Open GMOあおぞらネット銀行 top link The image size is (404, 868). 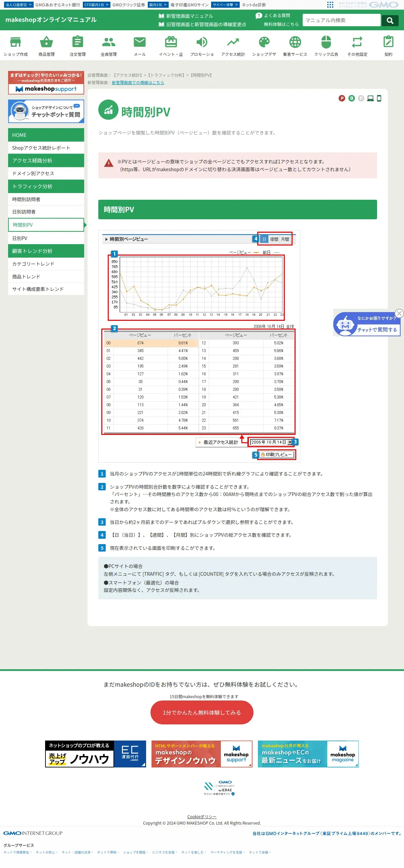point(58,5)
